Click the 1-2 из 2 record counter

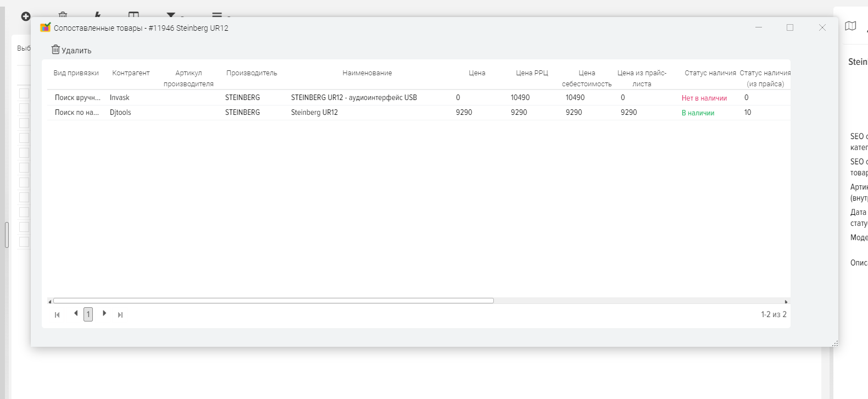[774, 314]
